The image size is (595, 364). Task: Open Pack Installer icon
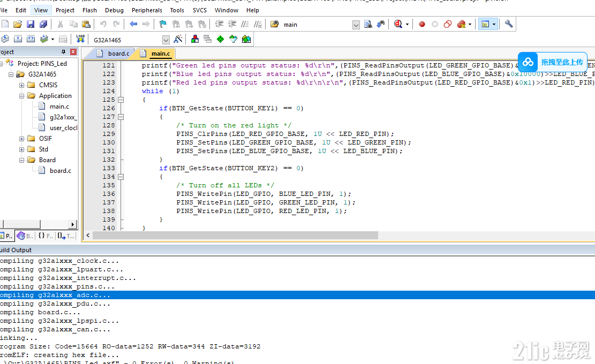246,39
